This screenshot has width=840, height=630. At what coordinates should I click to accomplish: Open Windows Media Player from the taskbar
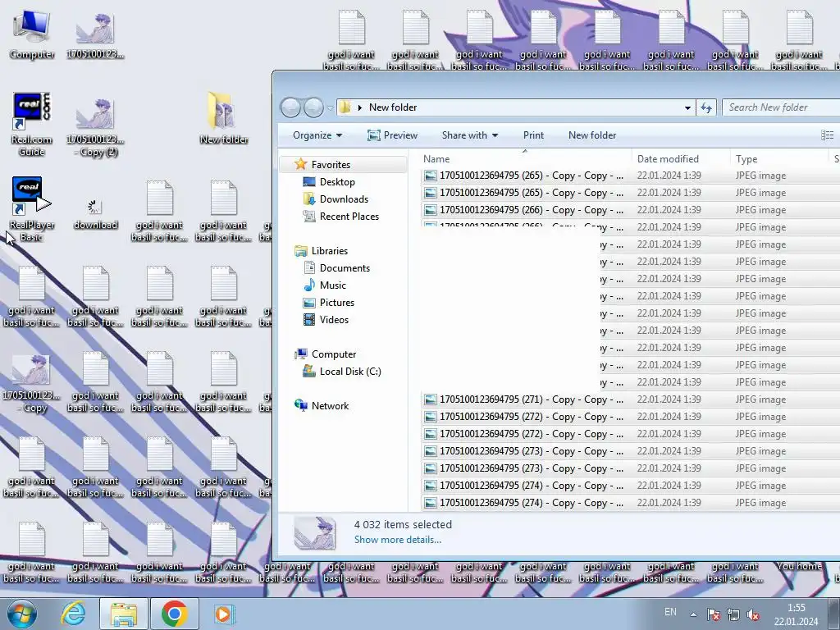223,614
